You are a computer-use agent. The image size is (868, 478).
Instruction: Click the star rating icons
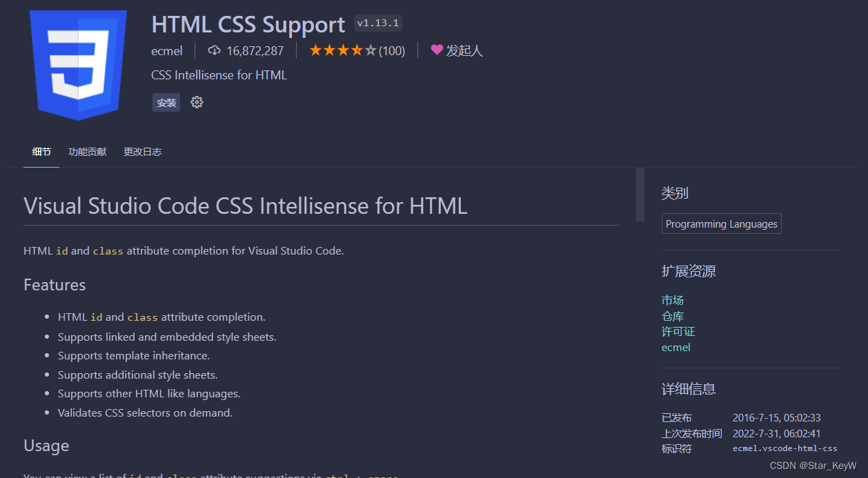tap(343, 50)
